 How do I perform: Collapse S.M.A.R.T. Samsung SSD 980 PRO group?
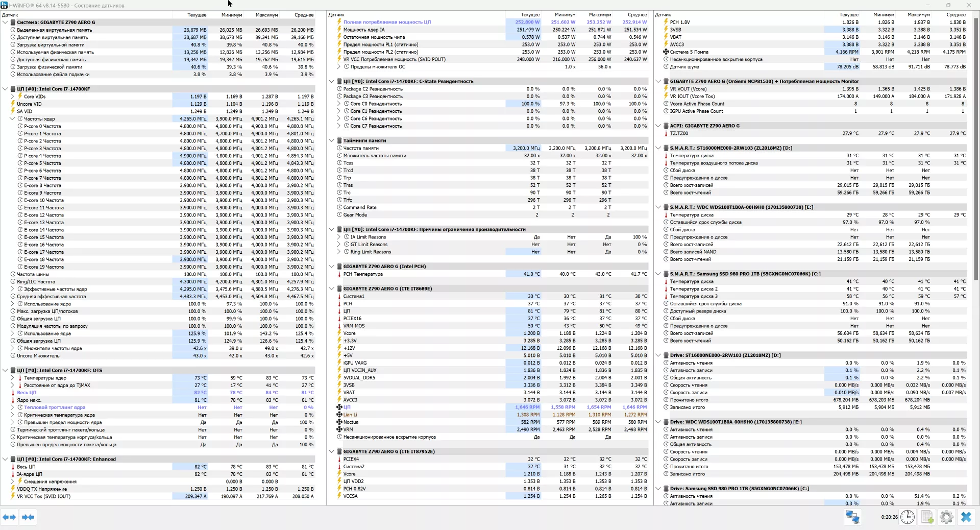[658, 274]
